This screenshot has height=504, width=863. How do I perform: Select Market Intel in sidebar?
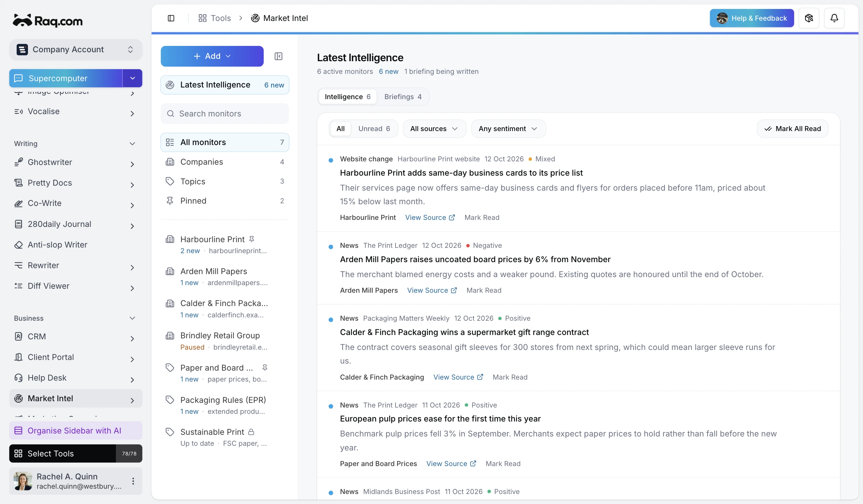coord(76,398)
